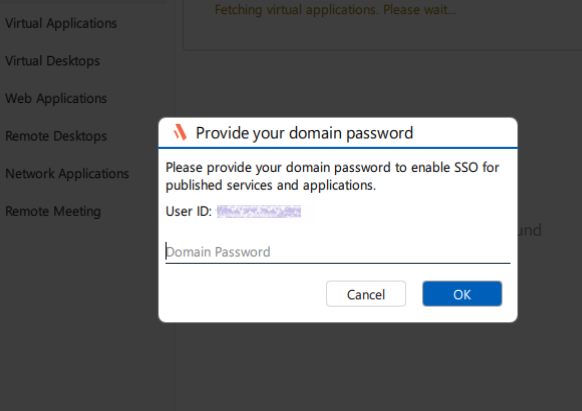
Task: Go to Remote Desktops section
Action: [x=56, y=136]
